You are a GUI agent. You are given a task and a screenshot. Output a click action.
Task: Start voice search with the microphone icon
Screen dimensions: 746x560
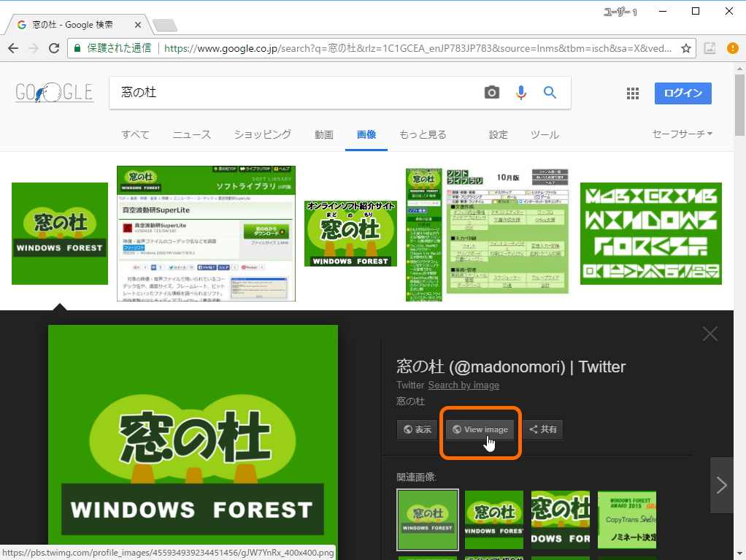coord(520,93)
